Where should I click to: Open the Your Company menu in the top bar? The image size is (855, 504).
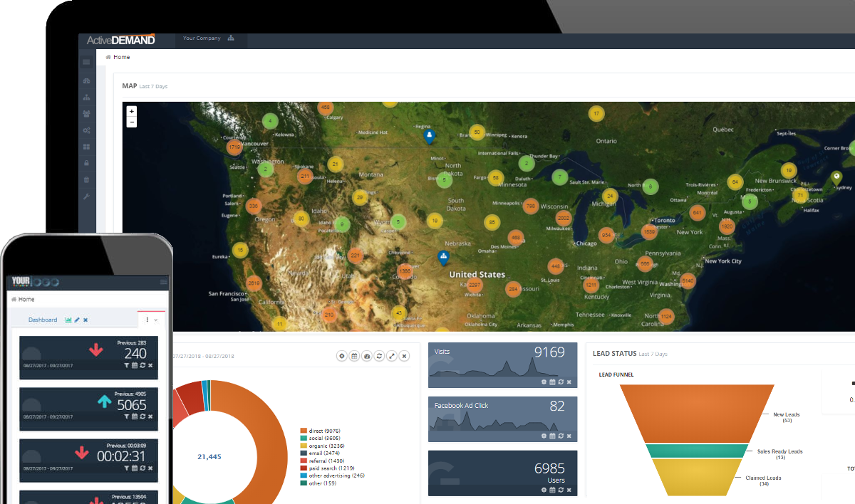coord(202,38)
